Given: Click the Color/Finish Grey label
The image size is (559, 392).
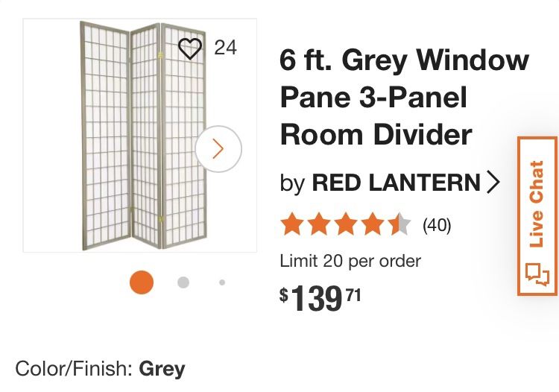Looking at the screenshot, I should click(100, 368).
